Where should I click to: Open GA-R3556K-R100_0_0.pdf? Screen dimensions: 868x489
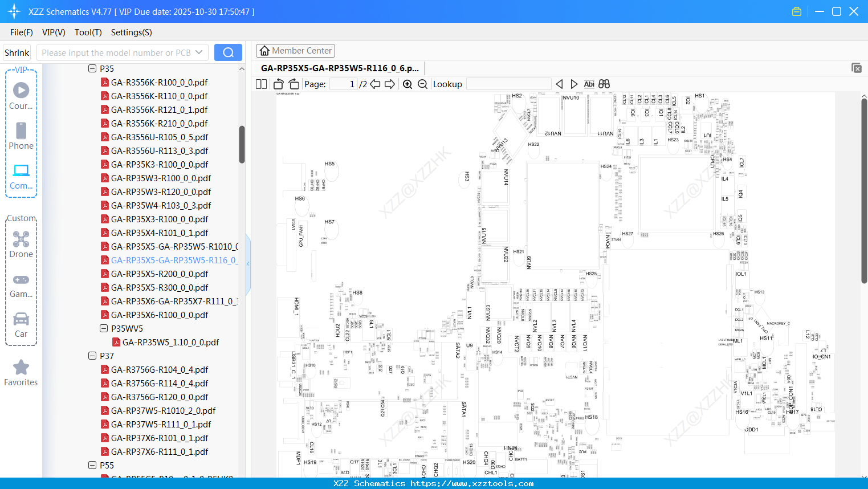pos(159,82)
